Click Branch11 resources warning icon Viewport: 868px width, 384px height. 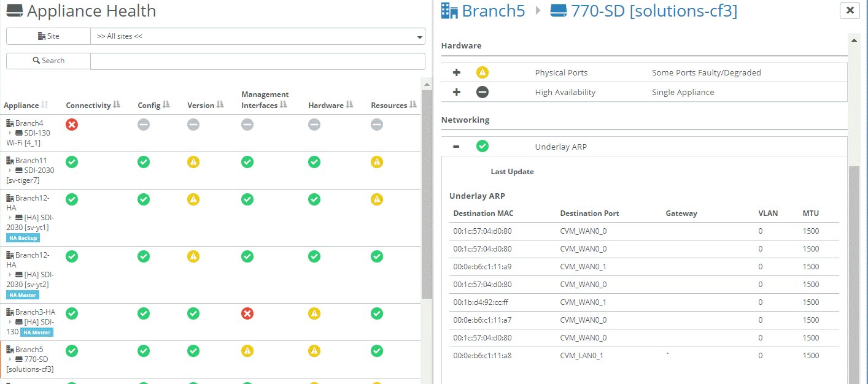(377, 162)
